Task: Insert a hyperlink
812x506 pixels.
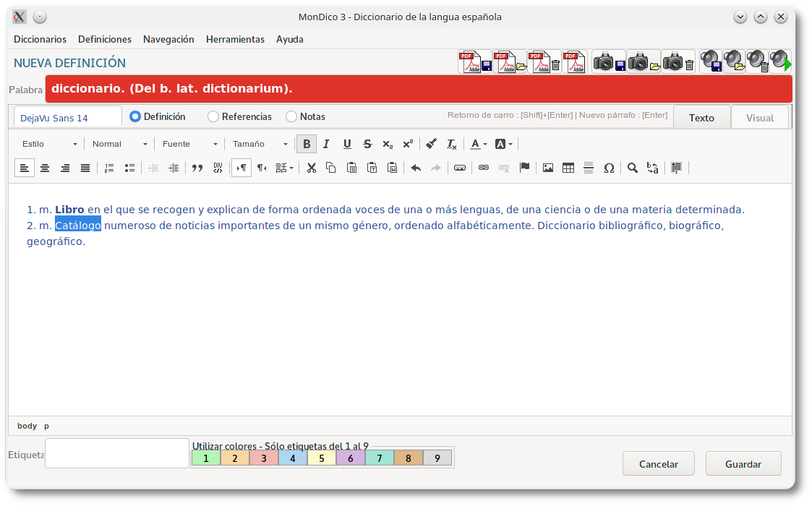Action: pyautogui.click(x=483, y=168)
